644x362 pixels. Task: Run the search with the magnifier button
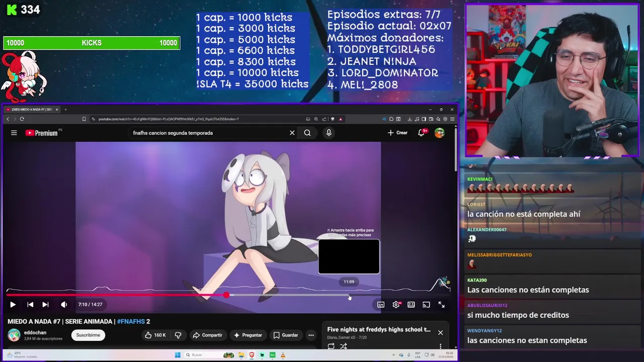coord(307,133)
